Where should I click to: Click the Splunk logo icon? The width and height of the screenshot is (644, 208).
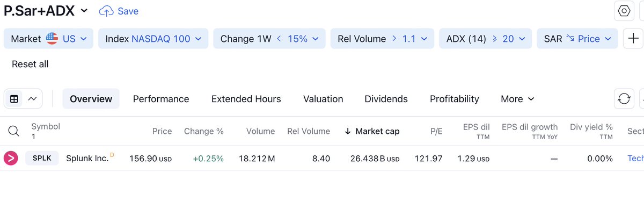coord(11,158)
